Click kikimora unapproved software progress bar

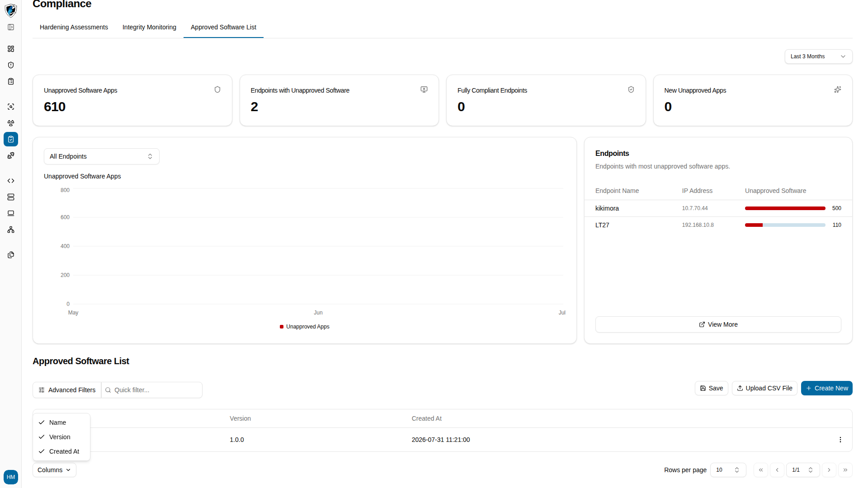click(785, 208)
